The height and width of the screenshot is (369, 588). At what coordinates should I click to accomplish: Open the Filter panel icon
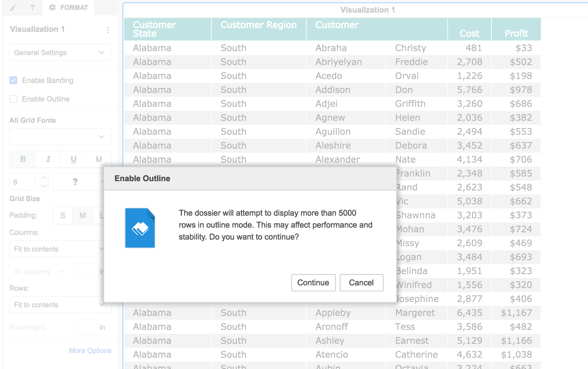[32, 7]
